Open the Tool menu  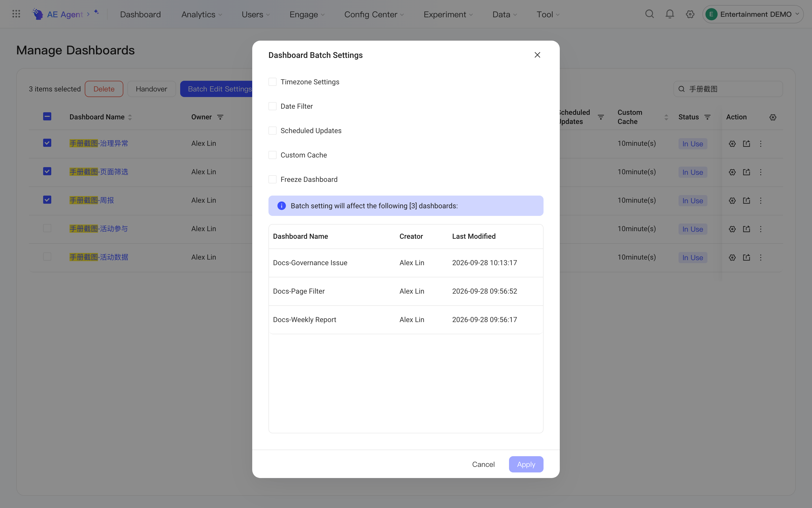pos(548,14)
